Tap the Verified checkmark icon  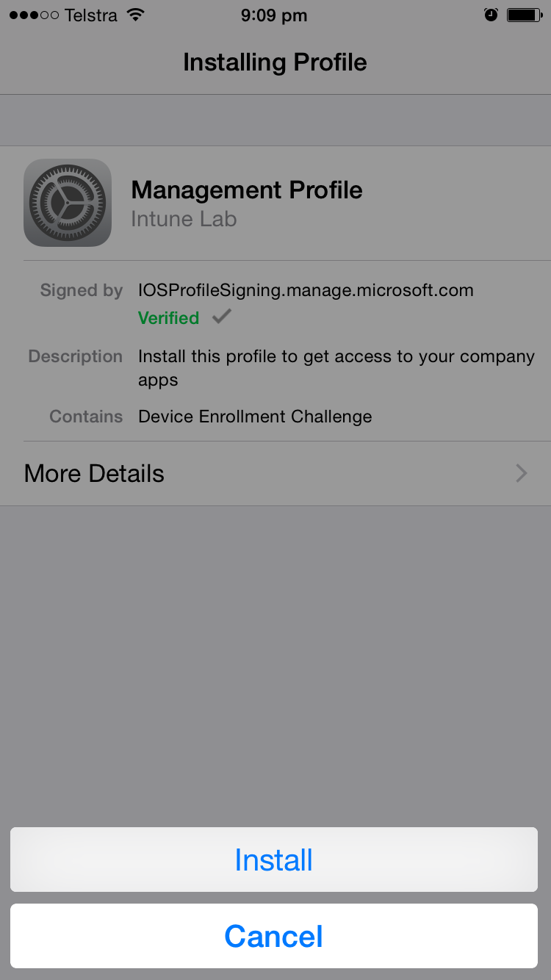pyautogui.click(x=221, y=317)
